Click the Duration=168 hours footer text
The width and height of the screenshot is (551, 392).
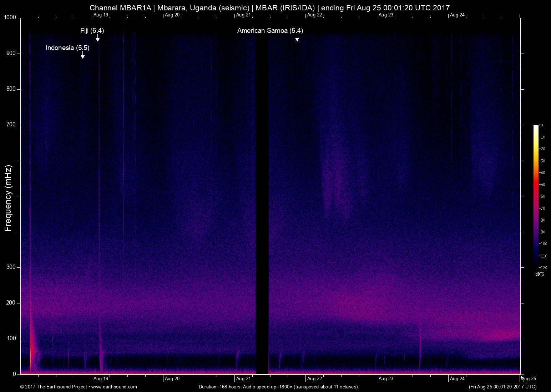tap(278, 387)
